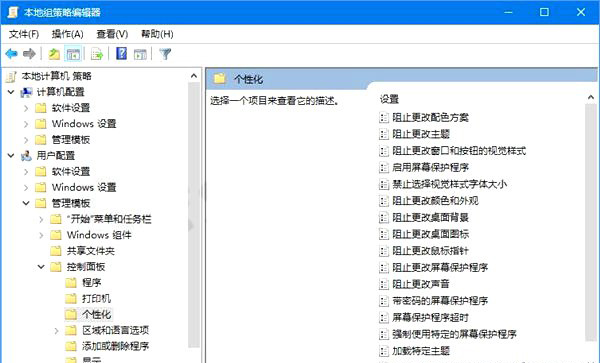Click the Back arrow toolbar icon
This screenshot has width=600, height=363.
tap(11, 54)
